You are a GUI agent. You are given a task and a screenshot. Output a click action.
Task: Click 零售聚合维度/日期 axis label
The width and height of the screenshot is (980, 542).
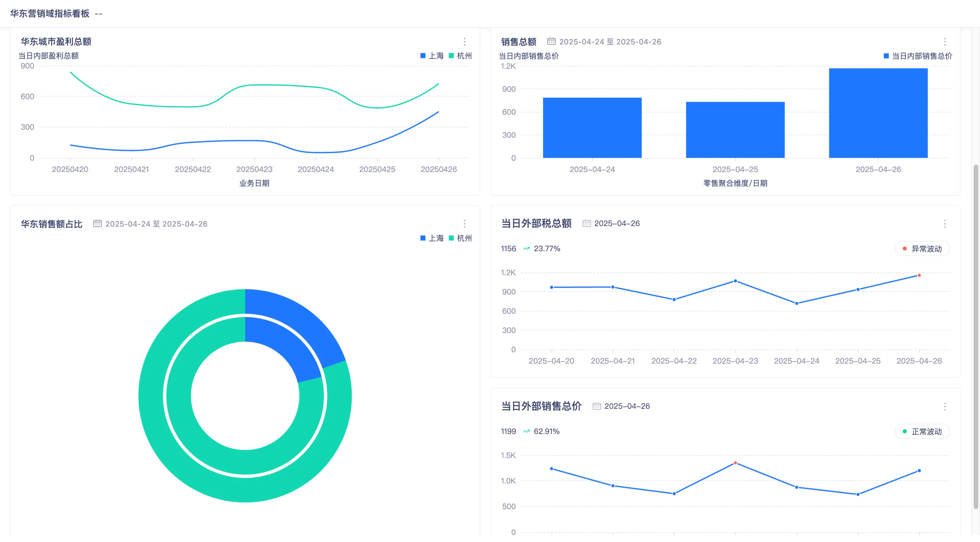click(735, 183)
